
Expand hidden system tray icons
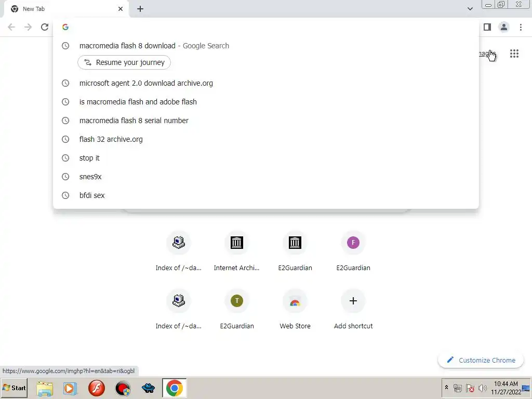point(446,388)
